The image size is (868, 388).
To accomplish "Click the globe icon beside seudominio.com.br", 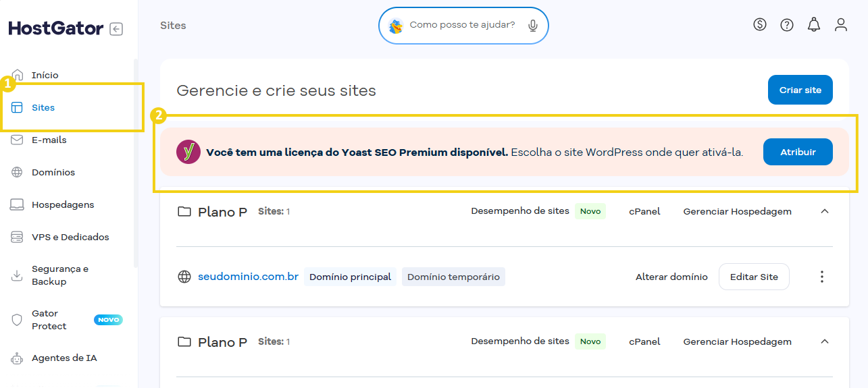I will coord(184,277).
